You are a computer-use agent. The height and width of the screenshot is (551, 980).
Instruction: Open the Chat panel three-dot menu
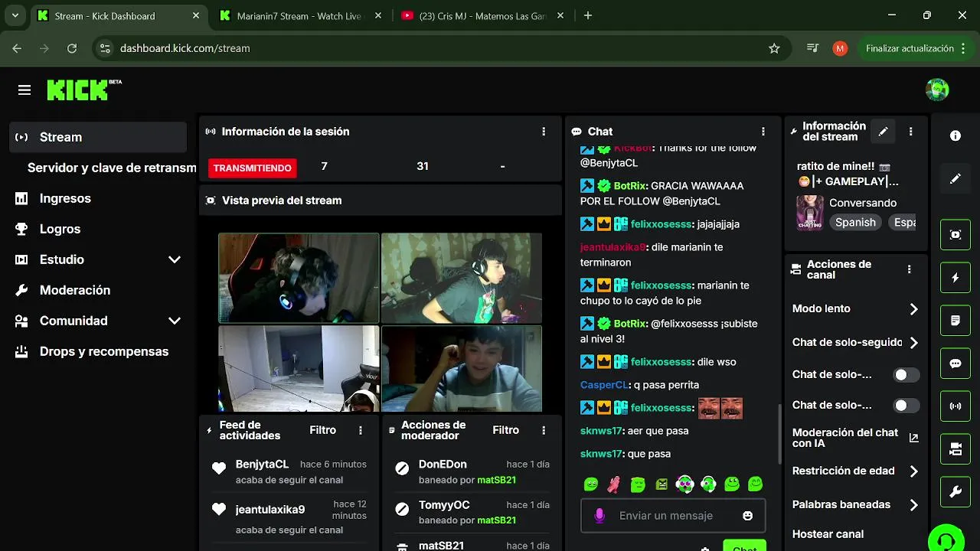pyautogui.click(x=763, y=132)
